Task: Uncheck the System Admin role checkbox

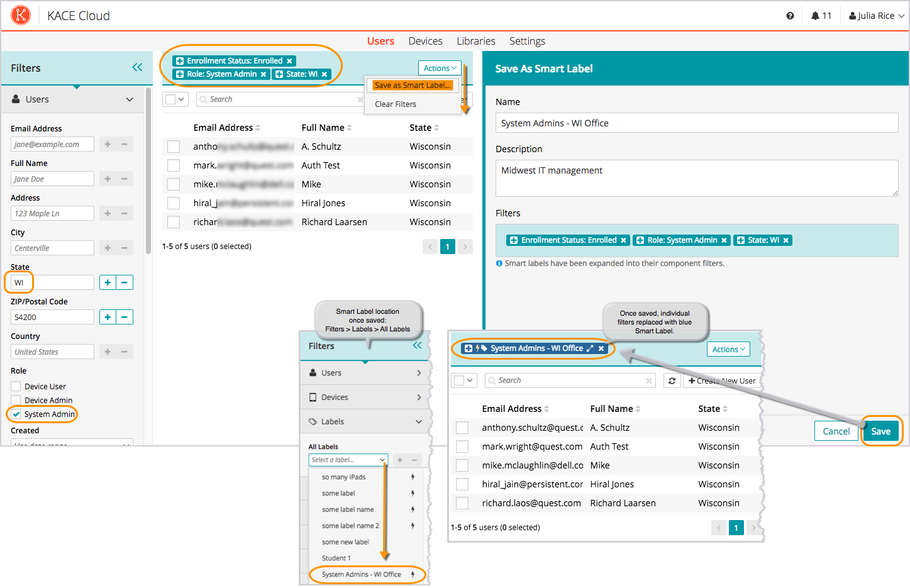Action: (16, 414)
